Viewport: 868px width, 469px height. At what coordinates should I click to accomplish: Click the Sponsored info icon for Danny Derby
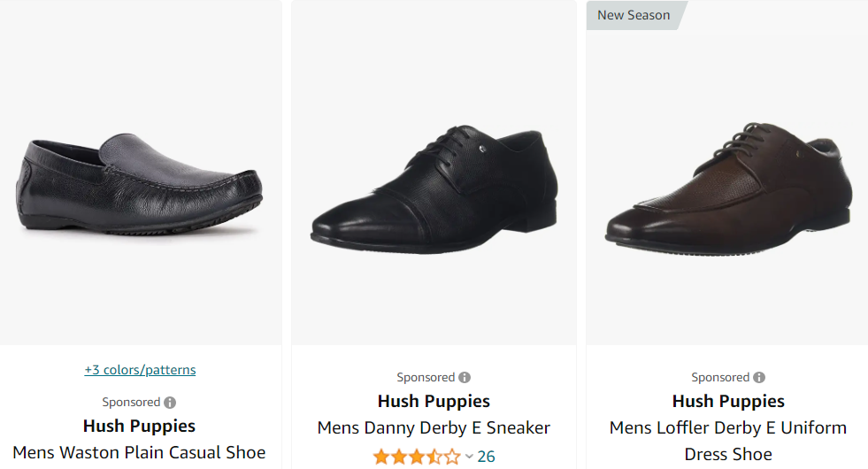coord(465,378)
